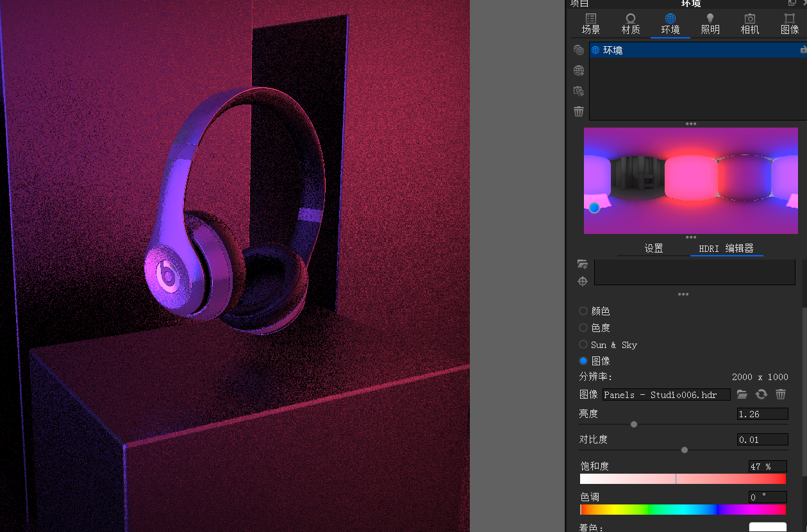The height and width of the screenshot is (532, 807).
Task: Click the 对比度 contrast slider handle
Action: pyautogui.click(x=685, y=450)
